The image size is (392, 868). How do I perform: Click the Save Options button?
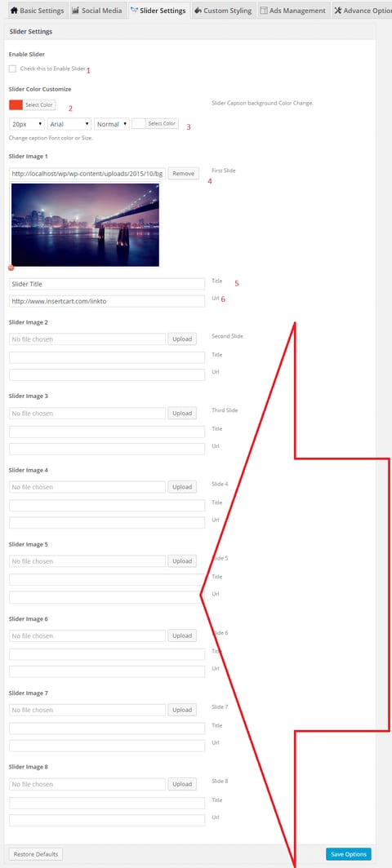tap(349, 854)
